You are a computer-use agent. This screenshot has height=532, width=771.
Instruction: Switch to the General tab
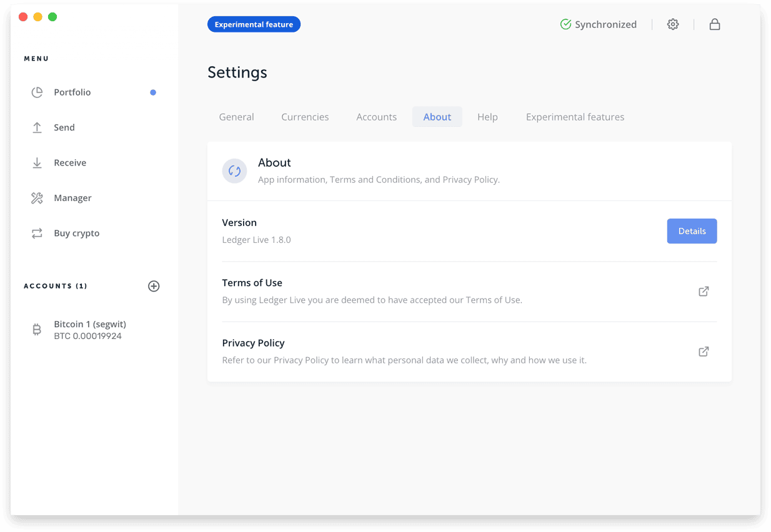(236, 117)
